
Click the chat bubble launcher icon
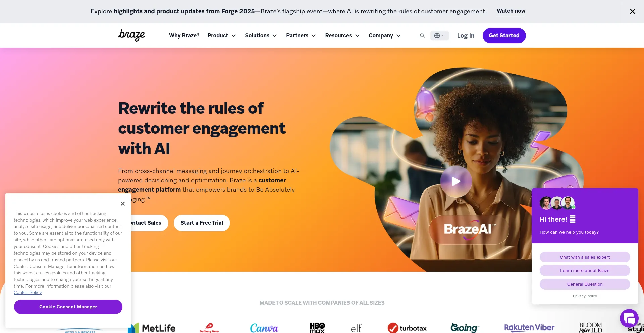tap(629, 318)
